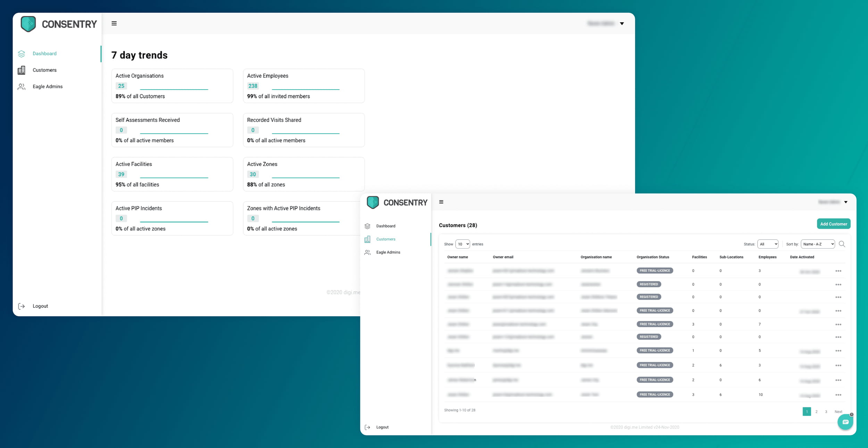868x448 pixels.
Task: Select Dashboard in the Customers window sidebar
Action: 385,226
